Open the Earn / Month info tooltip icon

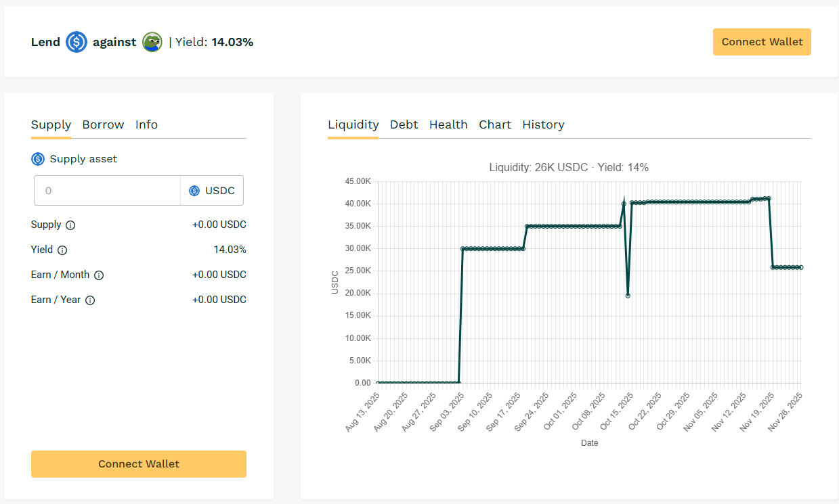pos(99,275)
